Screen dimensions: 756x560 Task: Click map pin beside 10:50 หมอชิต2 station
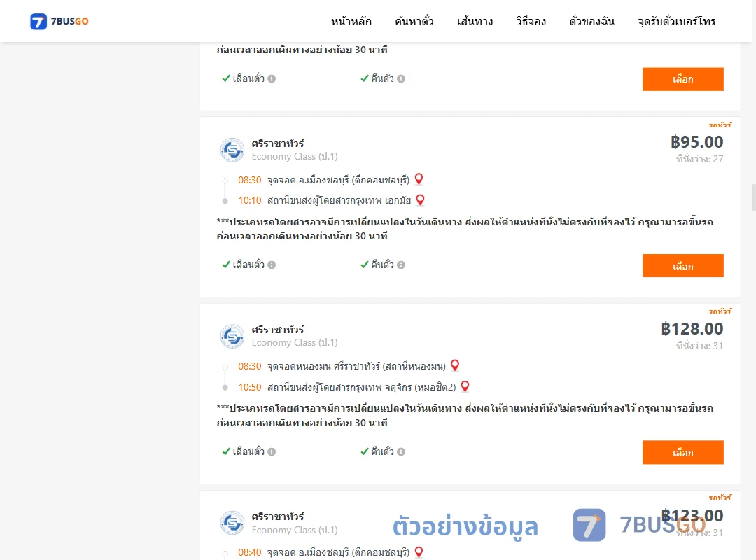(465, 386)
